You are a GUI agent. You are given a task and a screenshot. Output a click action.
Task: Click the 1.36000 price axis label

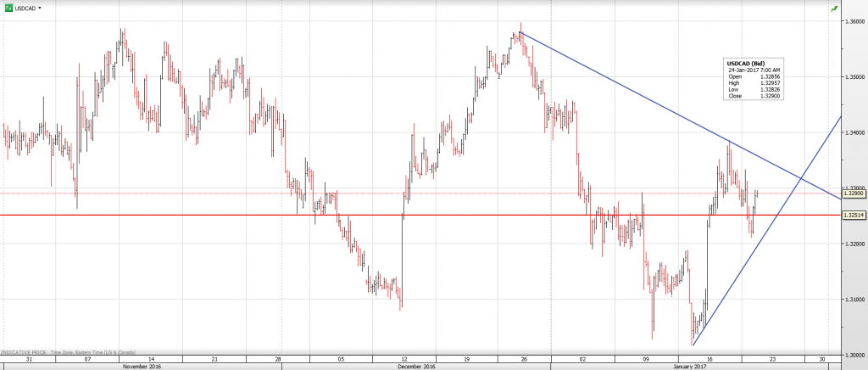854,21
